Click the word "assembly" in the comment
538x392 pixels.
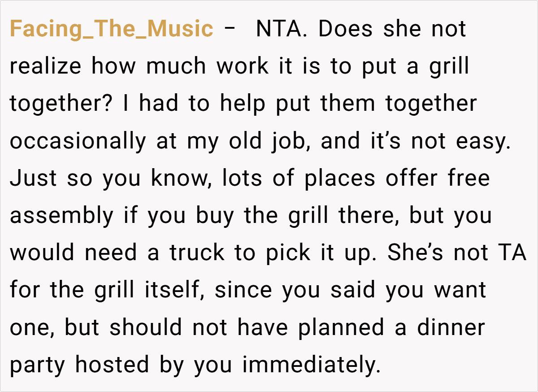(x=62, y=216)
